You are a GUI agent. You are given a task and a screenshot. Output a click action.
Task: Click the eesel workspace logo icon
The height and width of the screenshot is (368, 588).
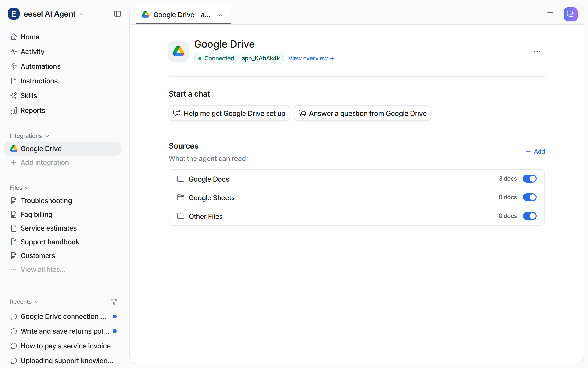click(14, 14)
